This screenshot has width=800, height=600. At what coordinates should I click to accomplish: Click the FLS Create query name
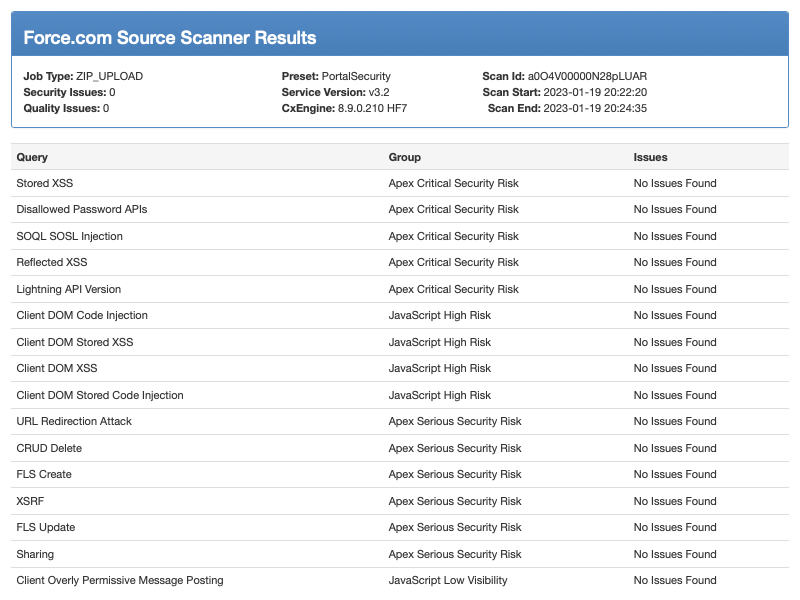pos(44,474)
